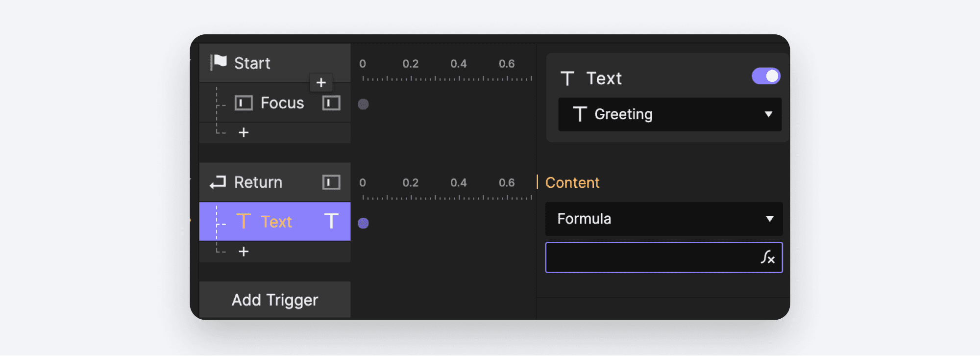Click the variant icon beside Return

pyautogui.click(x=331, y=182)
